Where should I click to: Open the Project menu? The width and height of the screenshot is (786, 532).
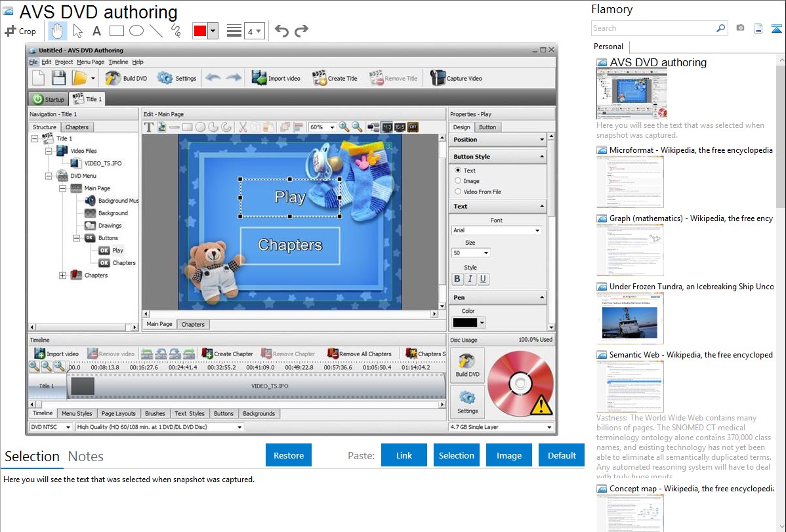(64, 62)
